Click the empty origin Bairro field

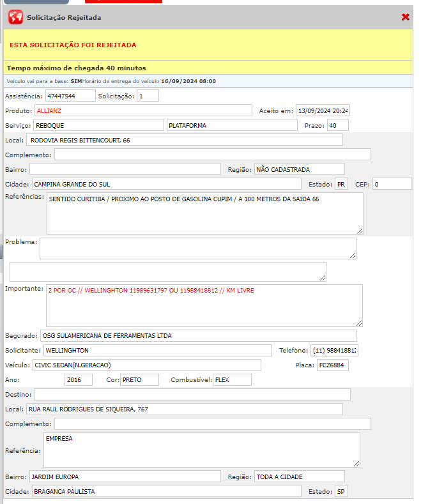(125, 169)
